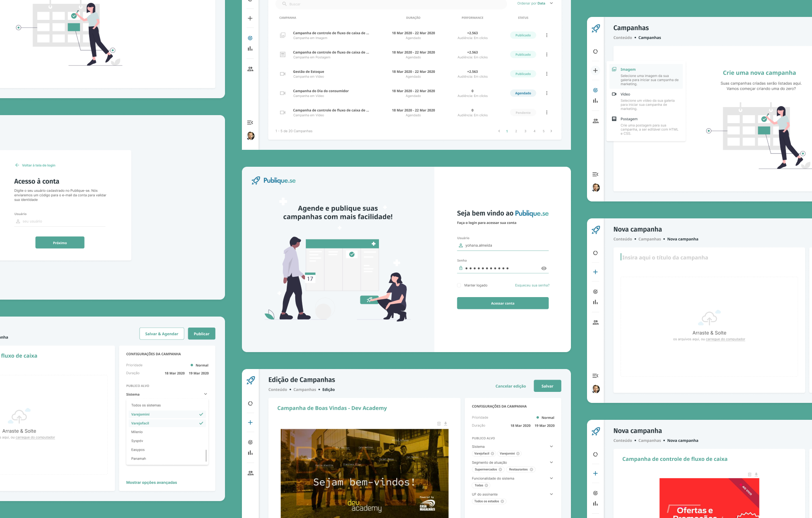This screenshot has width=812, height=518.
Task: Open the Esqueceu sua senha link
Action: [x=532, y=285]
